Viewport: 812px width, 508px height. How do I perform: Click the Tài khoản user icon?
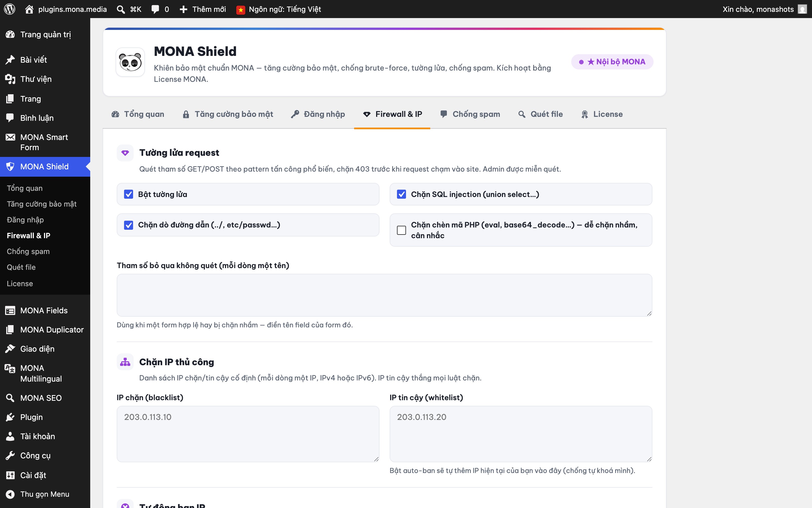click(10, 436)
